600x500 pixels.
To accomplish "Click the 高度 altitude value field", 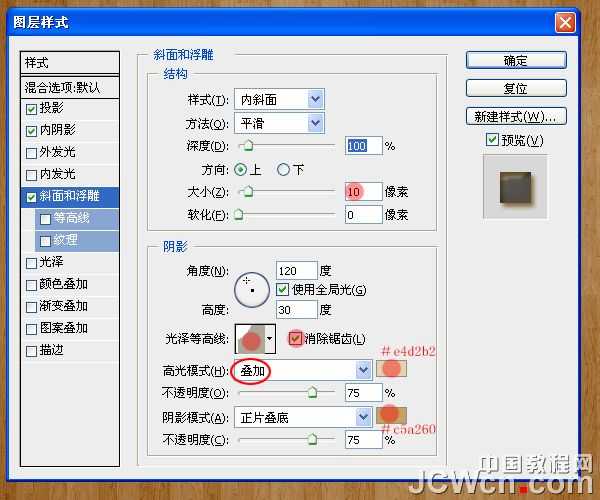I will (297, 309).
